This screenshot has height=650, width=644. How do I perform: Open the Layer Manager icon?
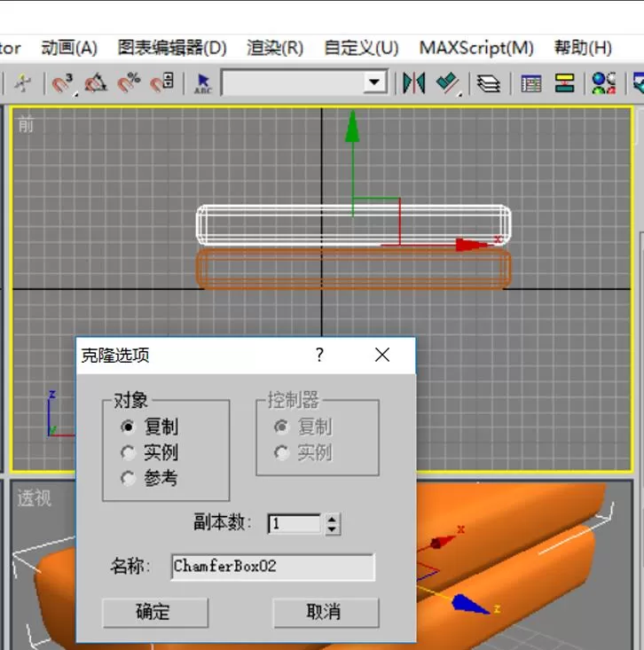tap(489, 83)
